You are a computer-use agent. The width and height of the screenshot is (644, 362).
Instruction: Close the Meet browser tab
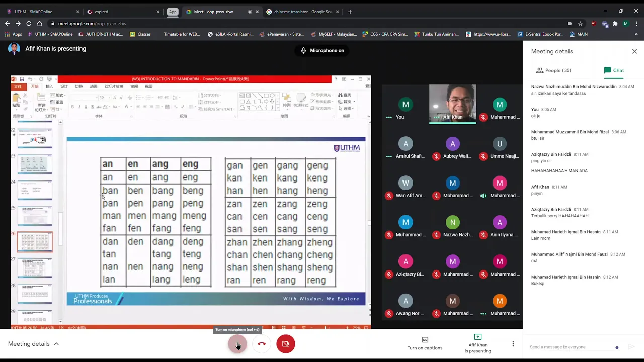[x=258, y=12]
